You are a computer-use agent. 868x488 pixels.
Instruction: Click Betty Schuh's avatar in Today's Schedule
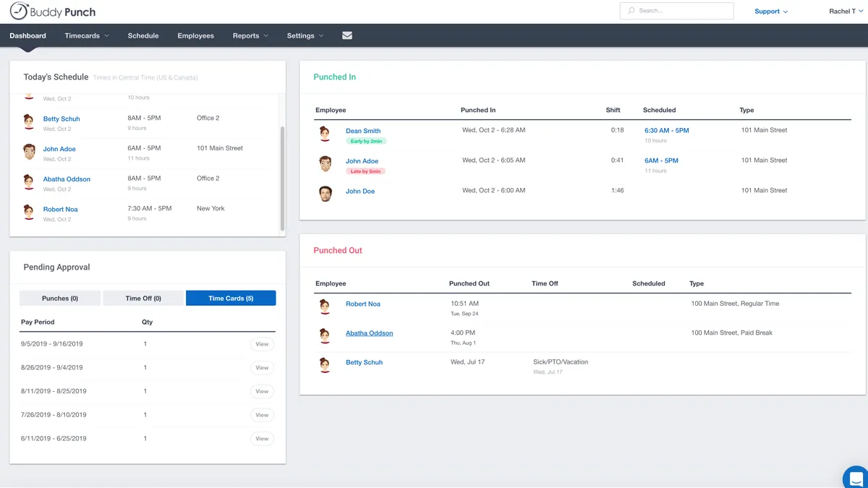[29, 121]
